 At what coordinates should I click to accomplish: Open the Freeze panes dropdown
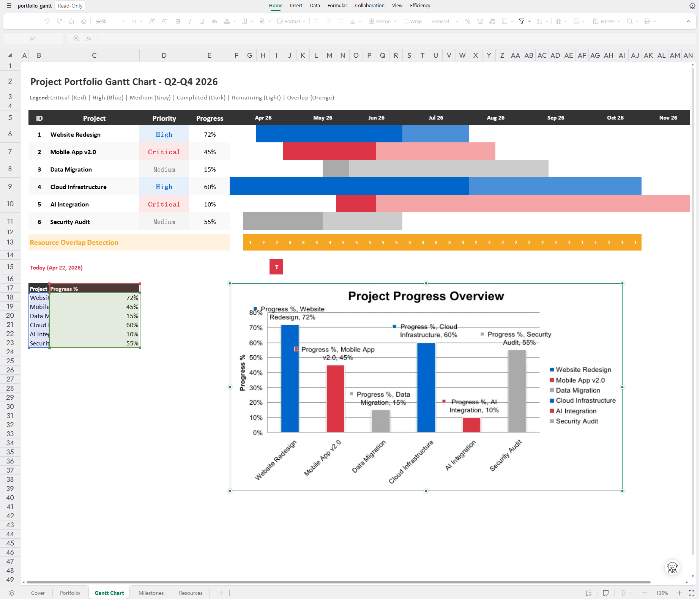(607, 21)
